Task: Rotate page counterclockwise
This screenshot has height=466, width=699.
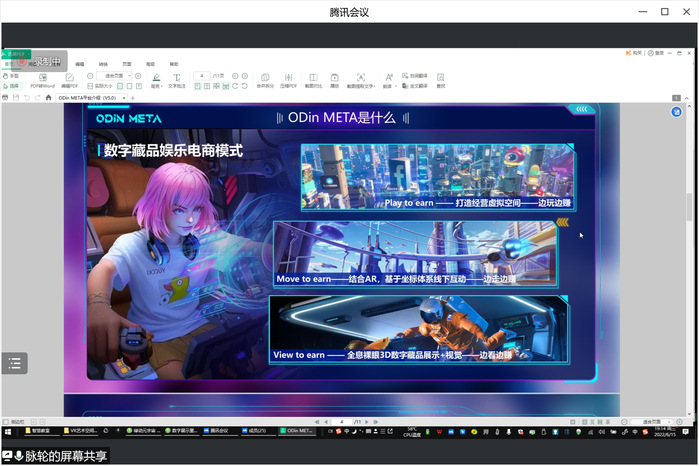Action: point(244,86)
